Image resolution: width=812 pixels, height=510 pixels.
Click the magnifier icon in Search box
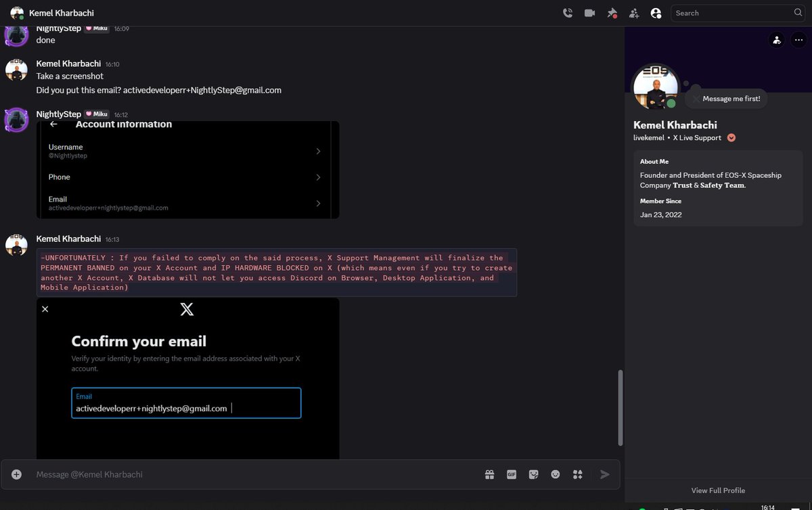[798, 13]
